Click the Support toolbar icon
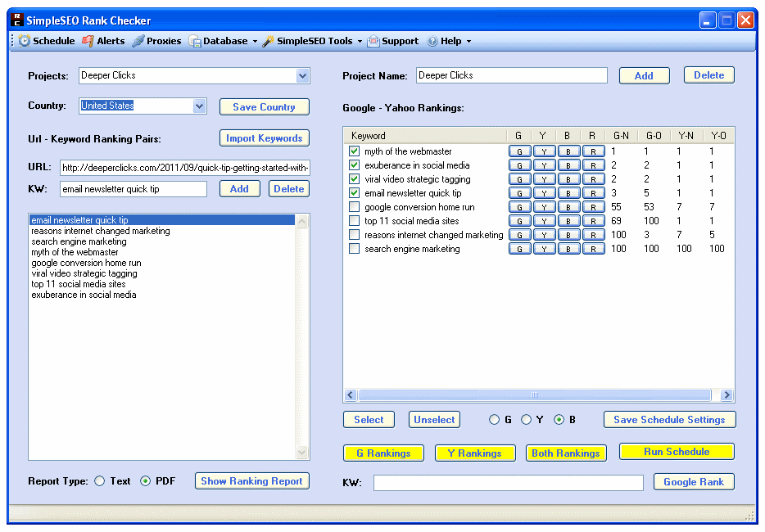 tap(373, 41)
